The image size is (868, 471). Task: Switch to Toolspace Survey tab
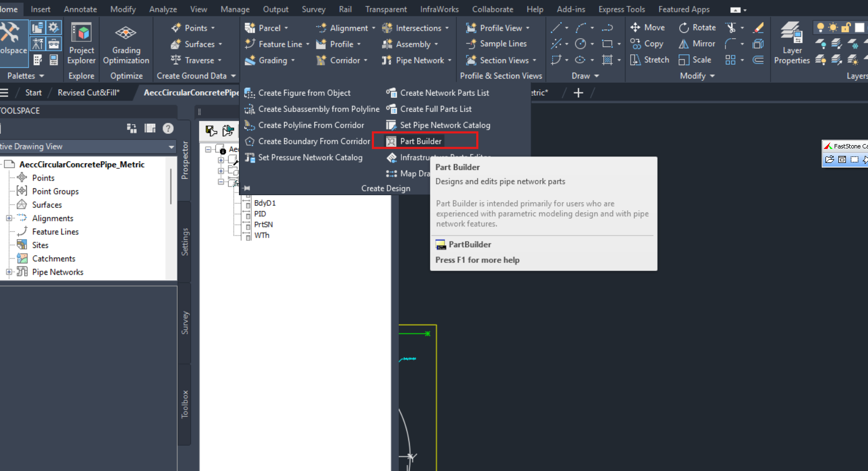click(x=185, y=323)
